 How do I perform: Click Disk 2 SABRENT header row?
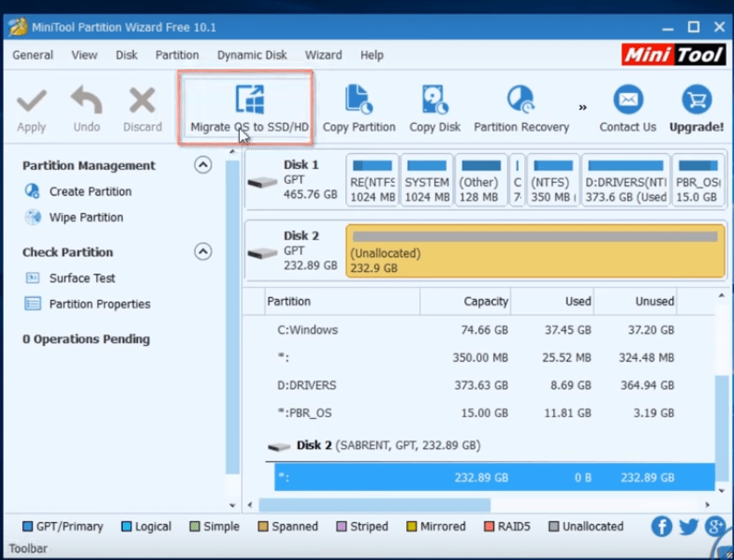click(x=490, y=446)
